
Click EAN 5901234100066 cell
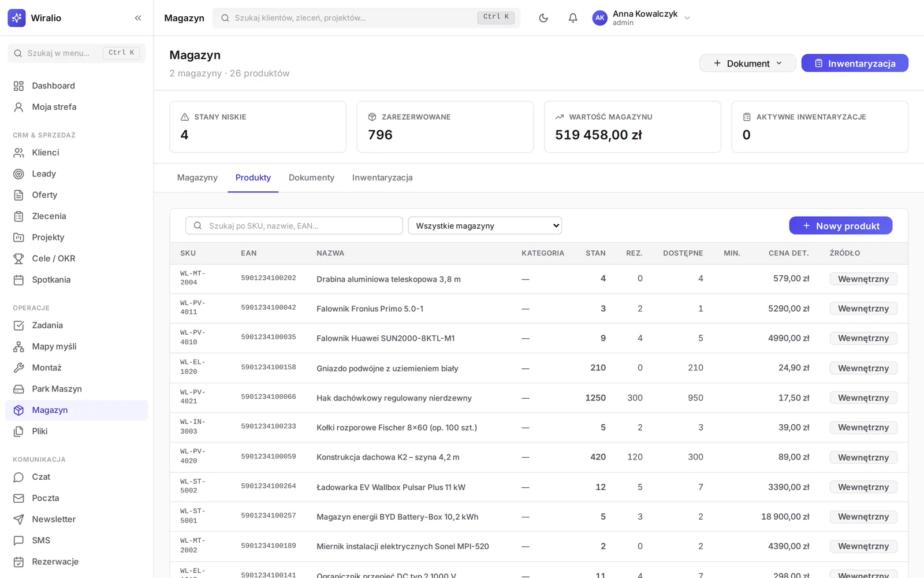point(269,397)
